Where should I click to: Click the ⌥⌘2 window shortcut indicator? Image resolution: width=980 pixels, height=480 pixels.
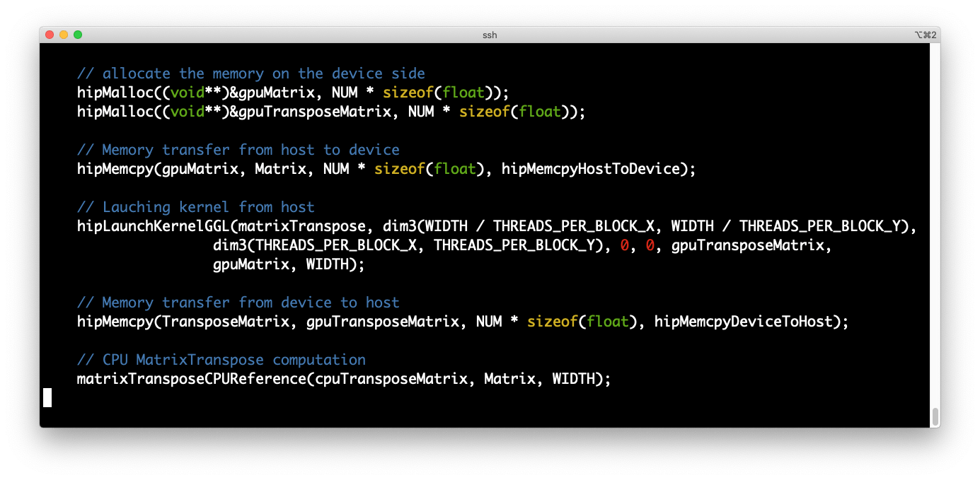[926, 35]
